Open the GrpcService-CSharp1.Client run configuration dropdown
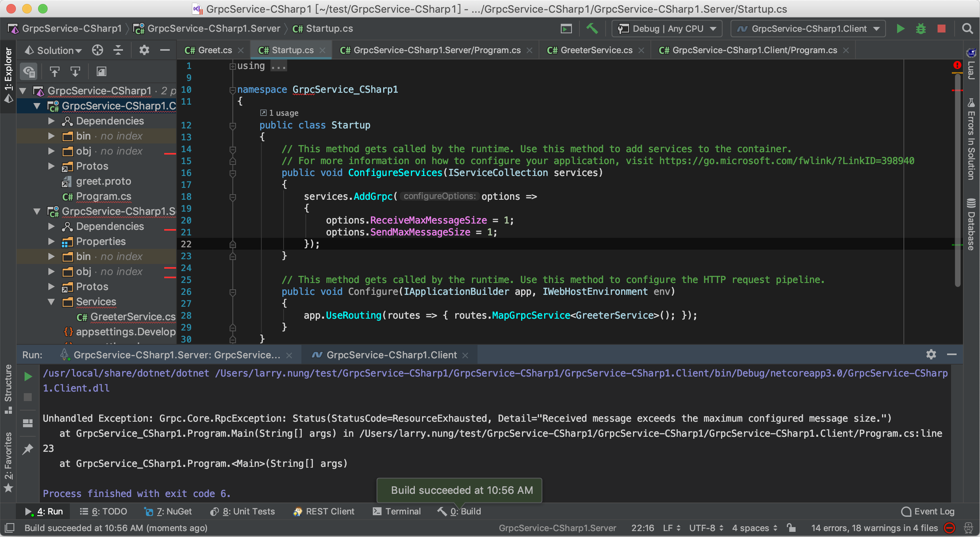The image size is (980, 537). pos(808,29)
